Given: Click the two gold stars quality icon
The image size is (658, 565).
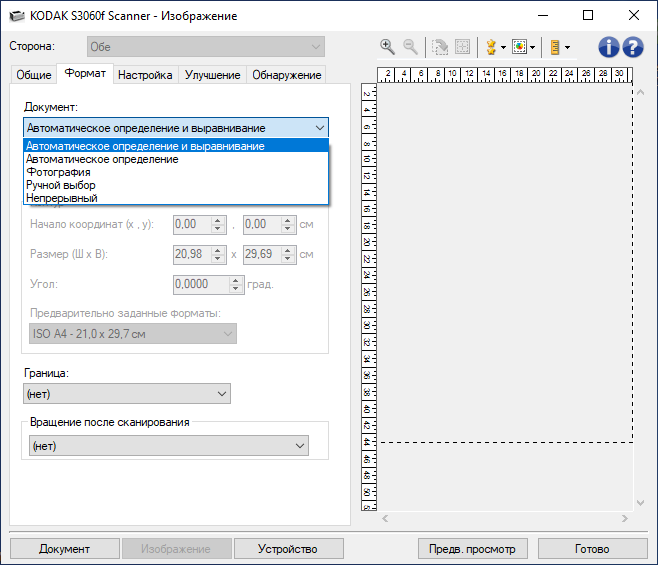Looking at the screenshot, I should 491,47.
